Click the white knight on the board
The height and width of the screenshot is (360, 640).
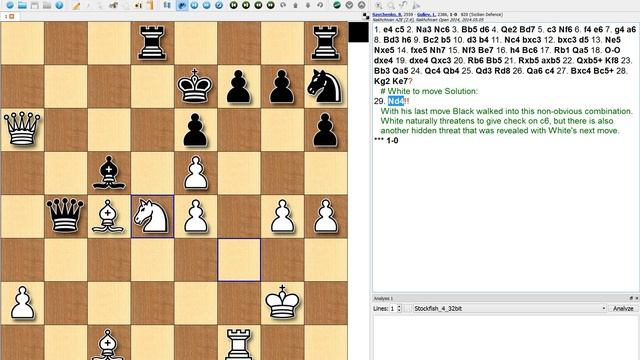coord(152,216)
